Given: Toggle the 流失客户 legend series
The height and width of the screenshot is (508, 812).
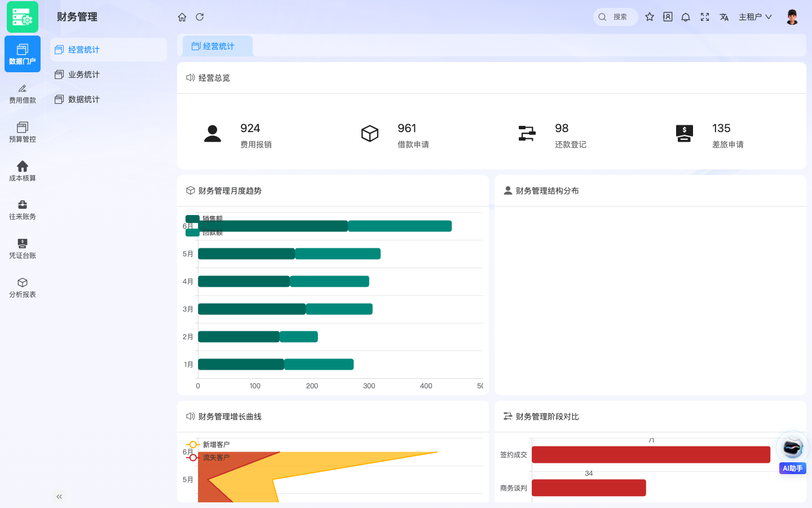Looking at the screenshot, I should [208, 458].
